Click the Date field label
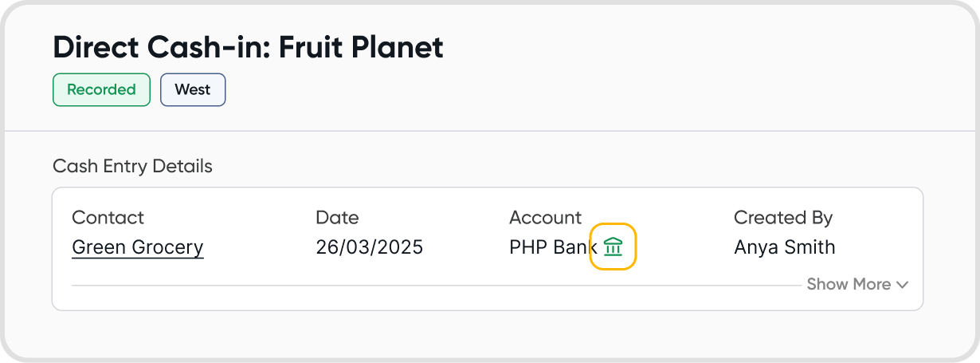This screenshot has width=980, height=363. [337, 217]
